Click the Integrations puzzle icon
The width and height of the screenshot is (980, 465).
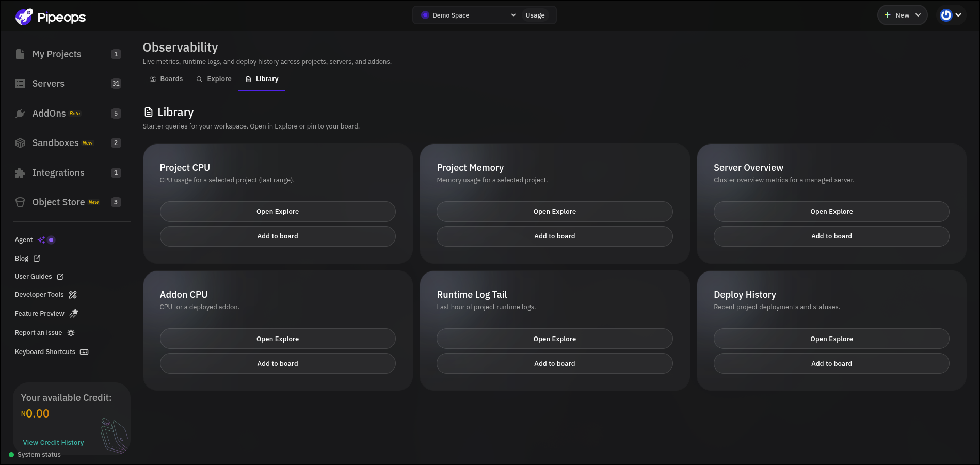[x=20, y=173]
